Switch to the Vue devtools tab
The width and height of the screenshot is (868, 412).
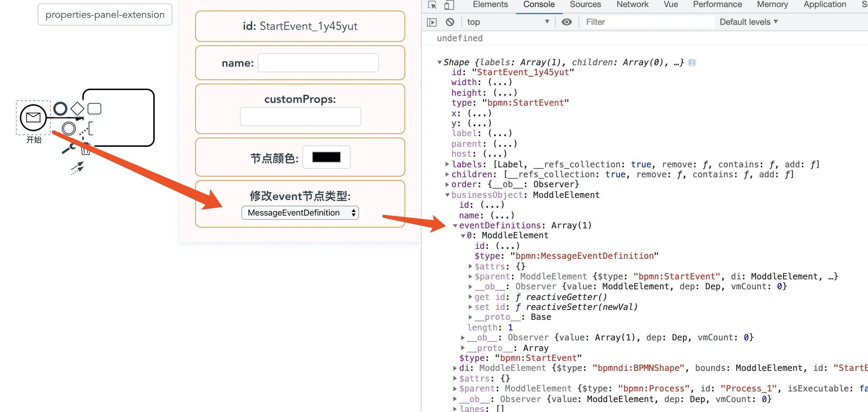coord(670,5)
